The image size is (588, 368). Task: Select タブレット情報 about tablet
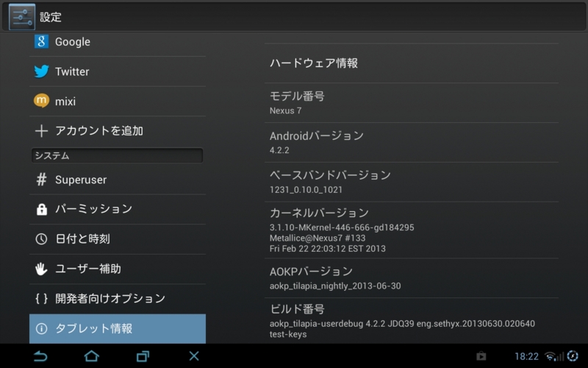[x=118, y=328]
